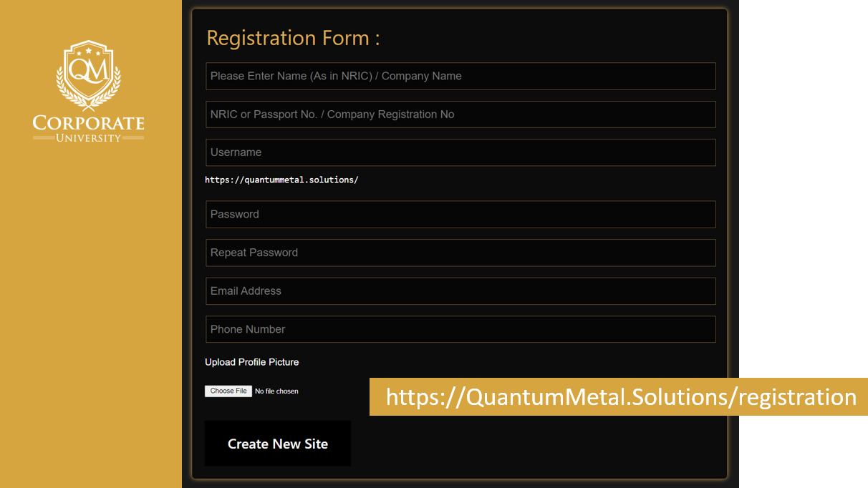Select the Email Address field
Image resolution: width=868 pixels, height=488 pixels.
(x=460, y=291)
